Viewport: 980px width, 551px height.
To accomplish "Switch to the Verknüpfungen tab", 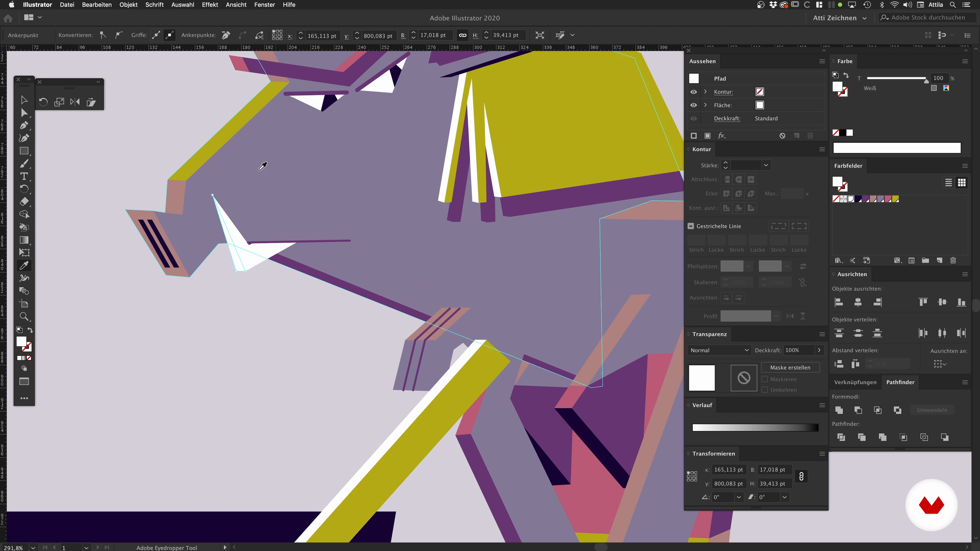I will pyautogui.click(x=855, y=382).
